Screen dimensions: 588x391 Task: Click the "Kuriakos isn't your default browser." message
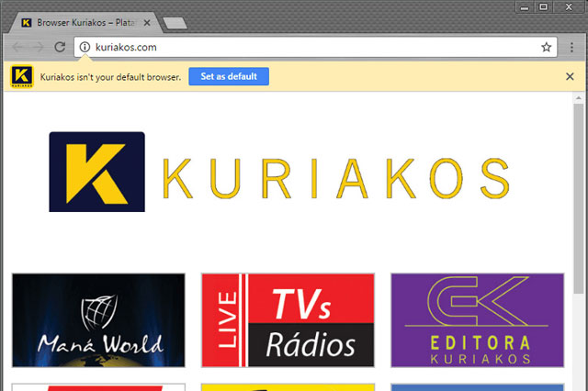tap(110, 77)
